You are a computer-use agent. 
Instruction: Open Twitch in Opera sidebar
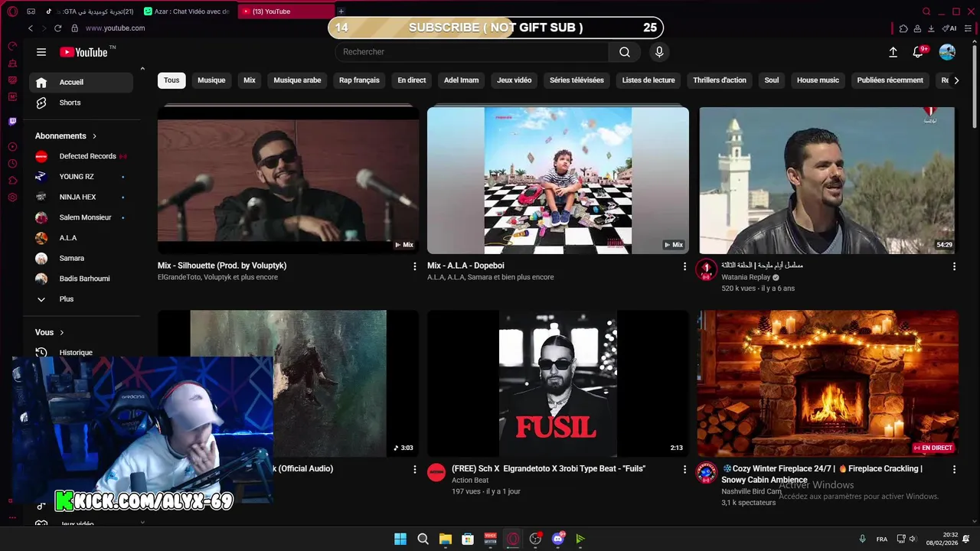click(12, 121)
